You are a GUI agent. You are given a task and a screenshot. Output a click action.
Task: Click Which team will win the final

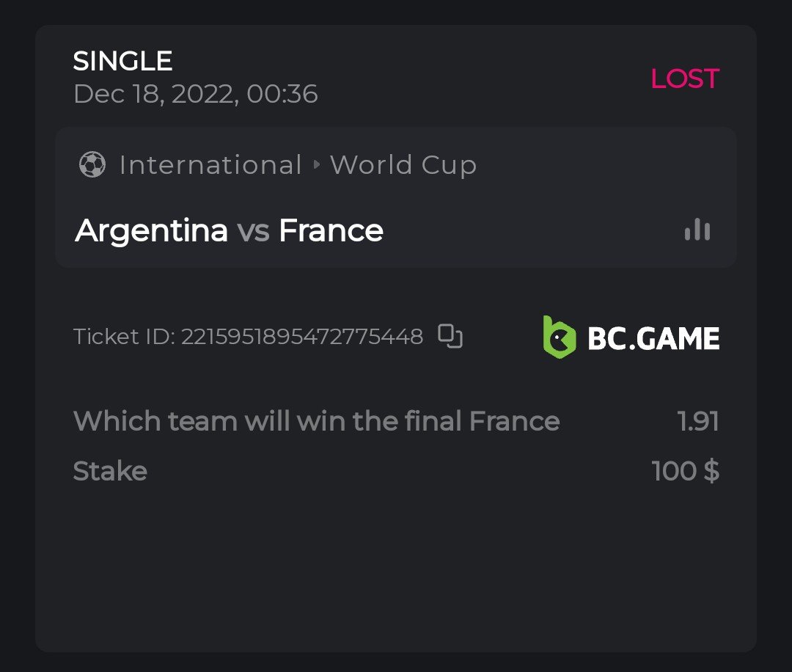268,421
